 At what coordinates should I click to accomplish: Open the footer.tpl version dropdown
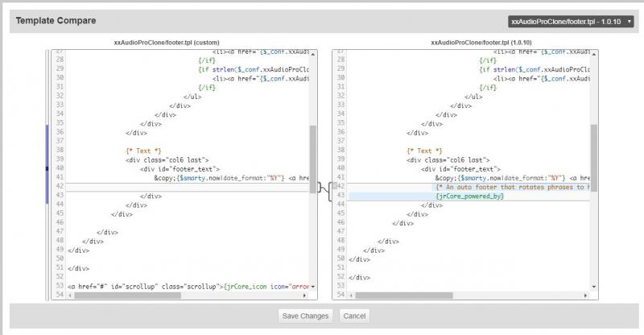click(x=571, y=21)
